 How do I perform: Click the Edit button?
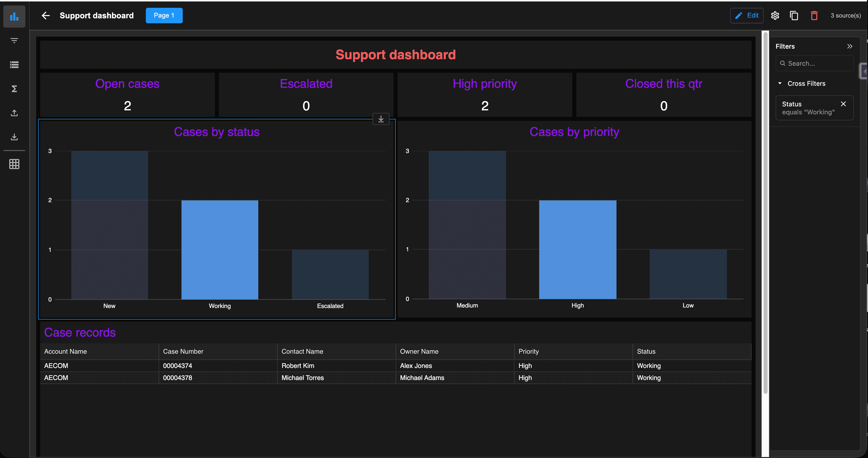pos(746,16)
